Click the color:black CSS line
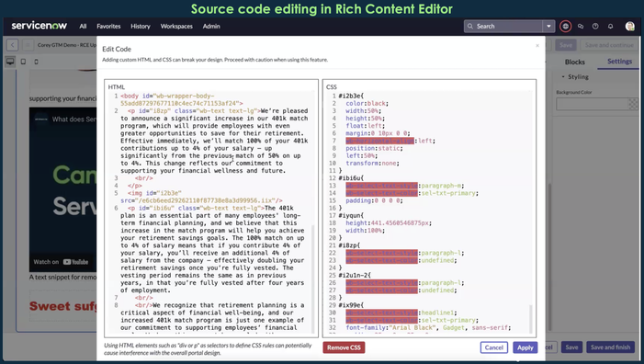 point(367,103)
